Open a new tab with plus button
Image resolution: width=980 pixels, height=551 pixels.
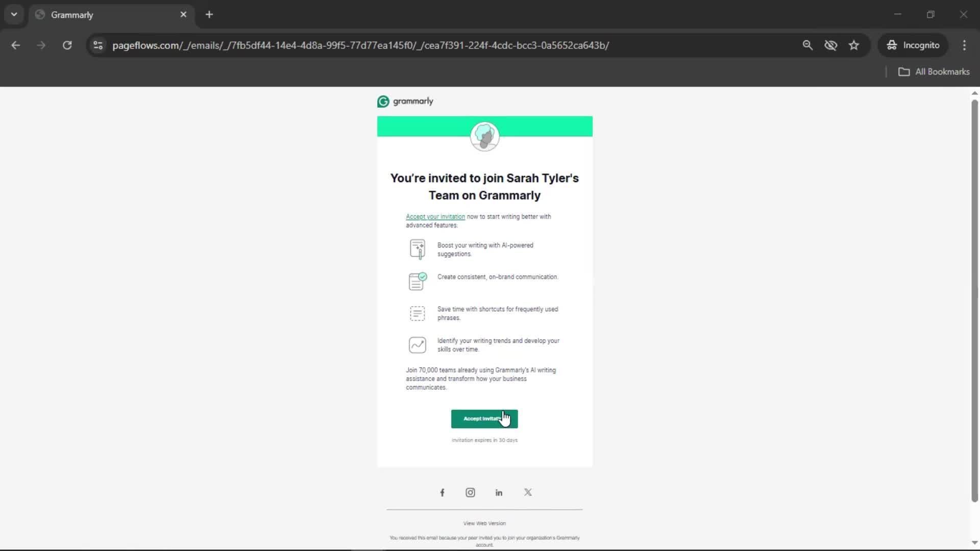(209, 14)
